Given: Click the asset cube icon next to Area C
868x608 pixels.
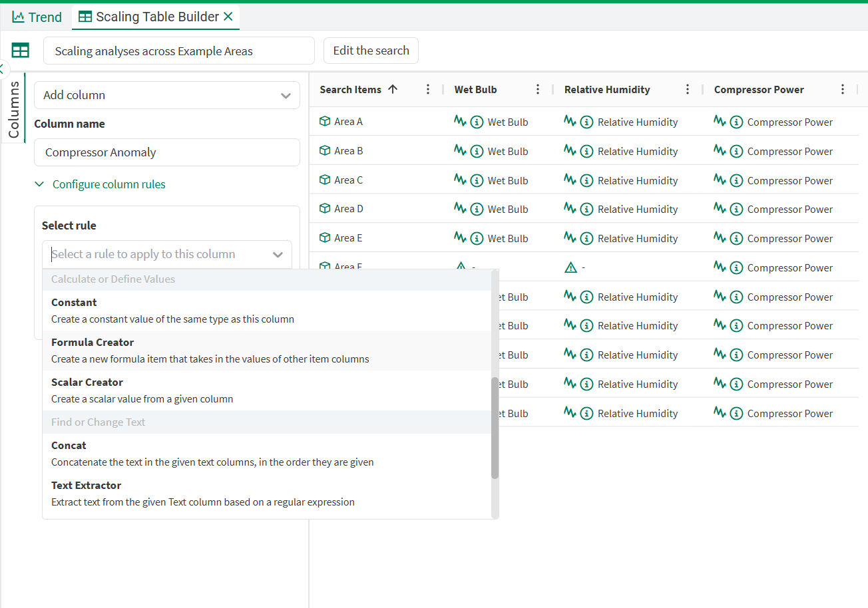Looking at the screenshot, I should pyautogui.click(x=325, y=180).
